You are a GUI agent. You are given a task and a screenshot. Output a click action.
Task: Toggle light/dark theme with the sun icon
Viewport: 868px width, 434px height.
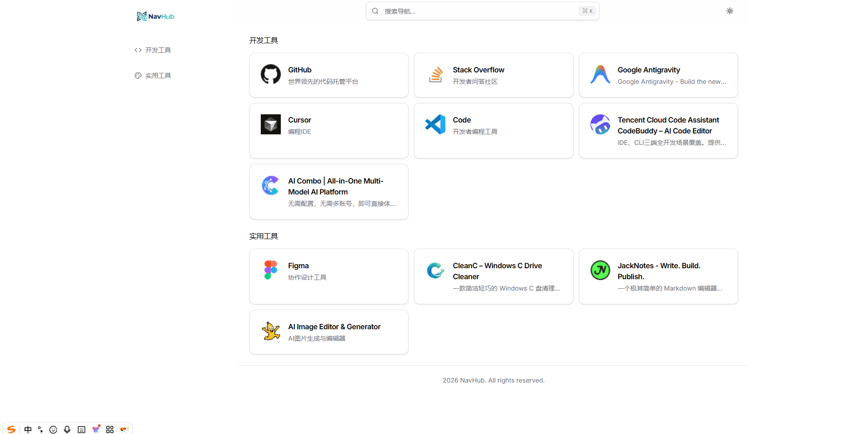pos(729,10)
